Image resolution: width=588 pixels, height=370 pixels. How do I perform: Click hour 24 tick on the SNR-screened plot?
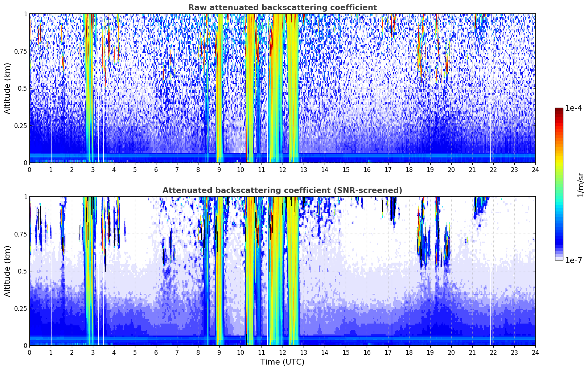(x=535, y=352)
